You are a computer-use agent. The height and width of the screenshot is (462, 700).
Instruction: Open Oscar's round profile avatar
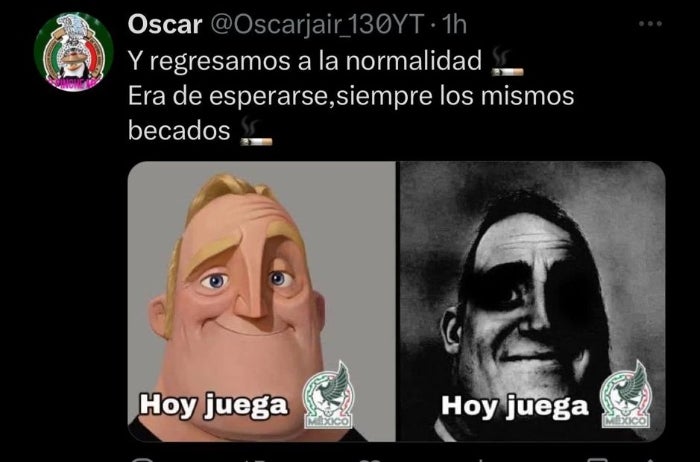click(x=74, y=51)
